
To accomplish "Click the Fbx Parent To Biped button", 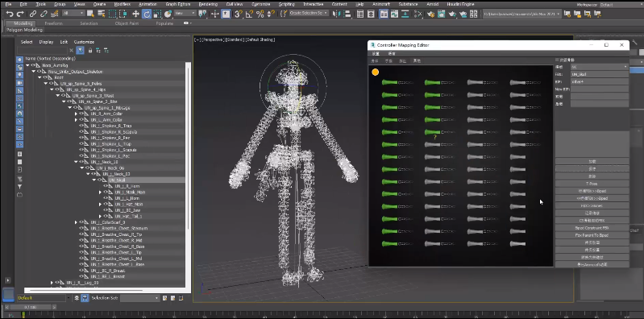I will point(592,235).
